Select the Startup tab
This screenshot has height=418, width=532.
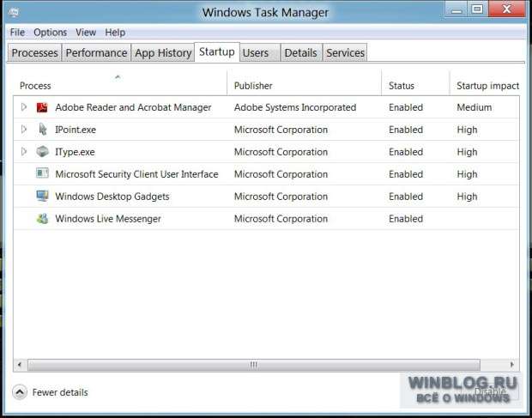(217, 51)
